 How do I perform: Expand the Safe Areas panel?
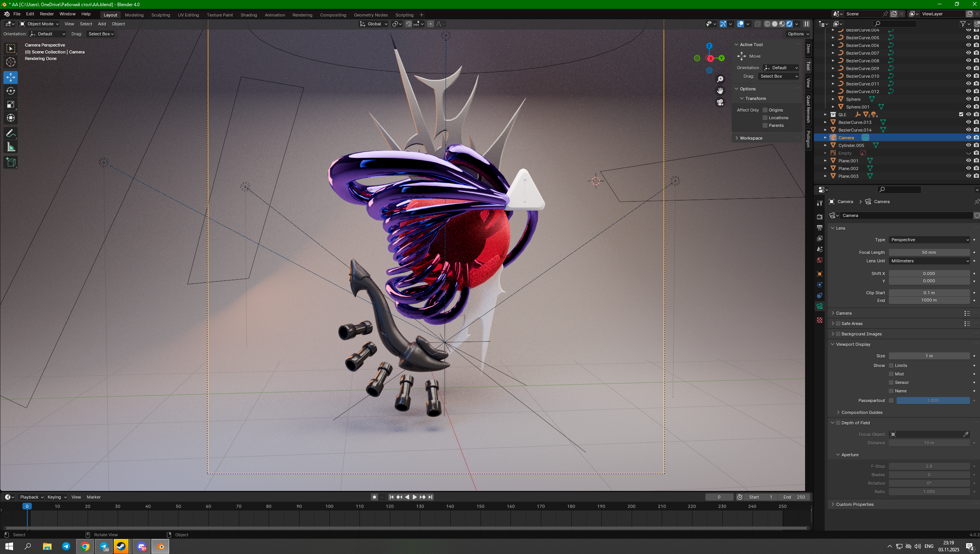pos(833,324)
